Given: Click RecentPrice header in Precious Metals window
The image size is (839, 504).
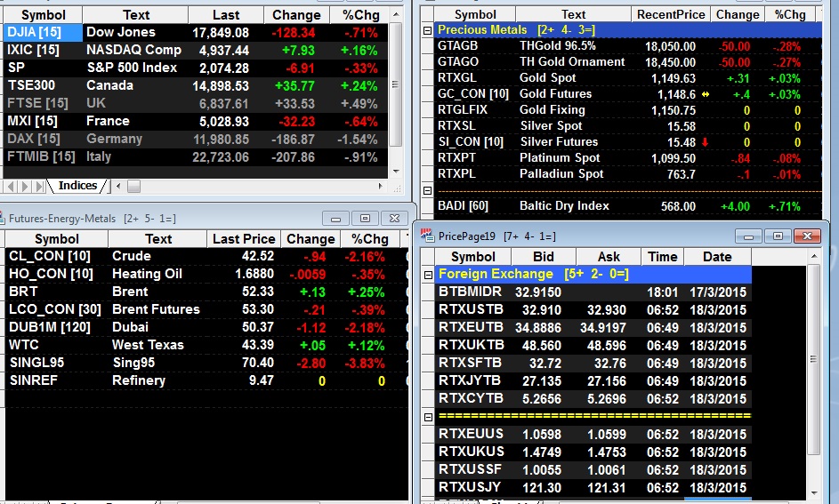Looking at the screenshot, I should (671, 14).
